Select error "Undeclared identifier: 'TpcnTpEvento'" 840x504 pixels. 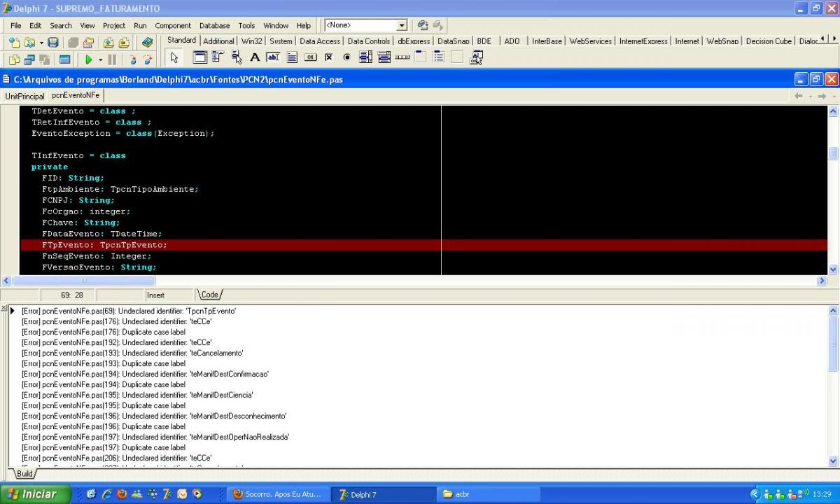click(129, 311)
